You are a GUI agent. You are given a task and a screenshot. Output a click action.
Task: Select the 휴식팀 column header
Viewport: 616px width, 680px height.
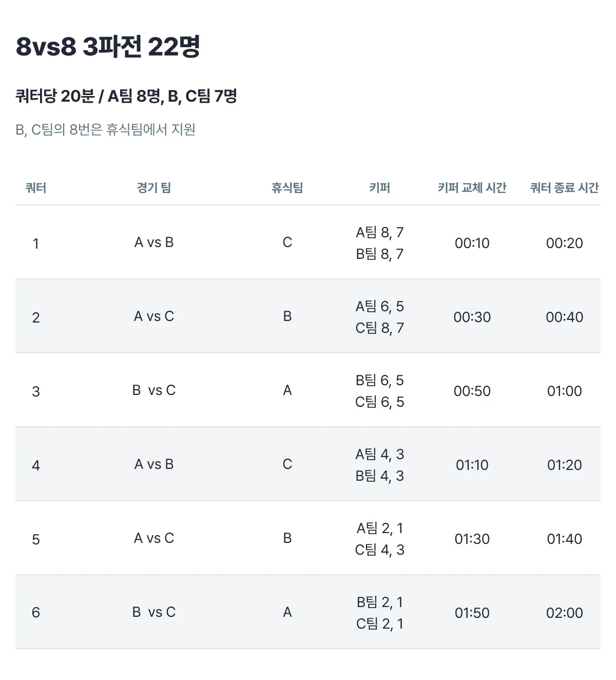287,188
